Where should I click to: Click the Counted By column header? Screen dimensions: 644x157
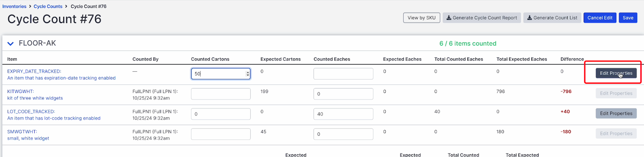click(145, 59)
